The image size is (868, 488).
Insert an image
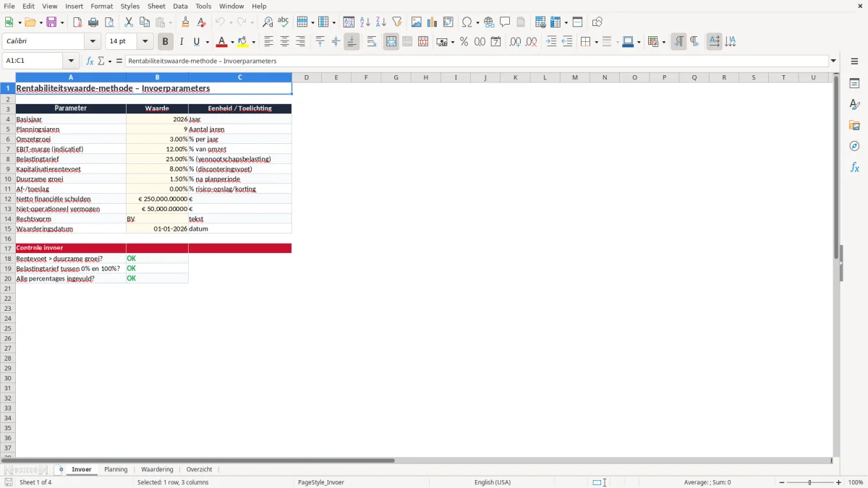[417, 22]
